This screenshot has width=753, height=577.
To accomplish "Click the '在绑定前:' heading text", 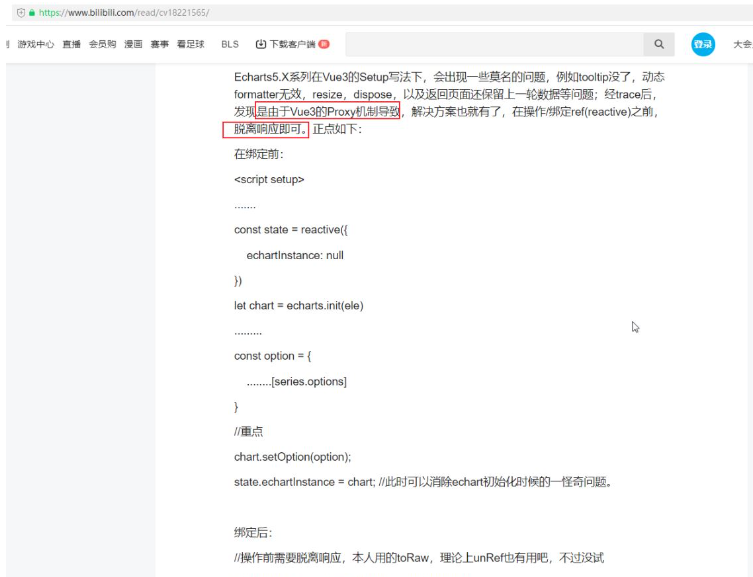I will [x=259, y=154].
